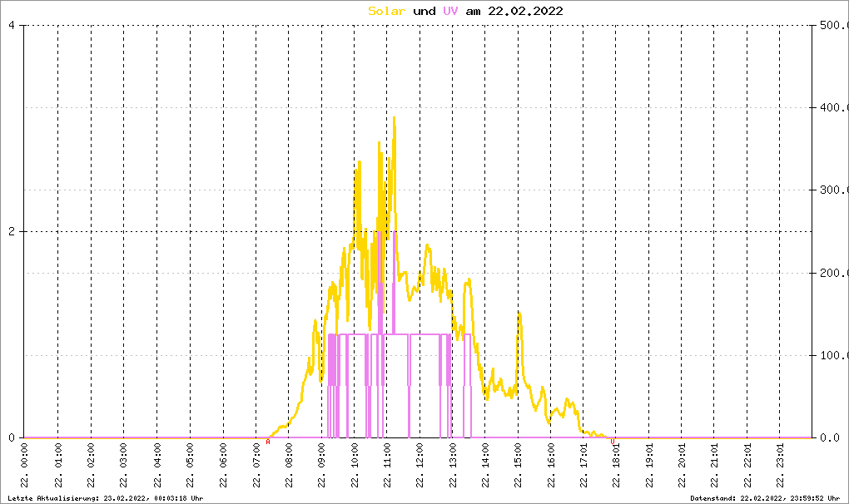Click the '22. 18:01' time label
The height and width of the screenshot is (504, 849).
[616, 465]
